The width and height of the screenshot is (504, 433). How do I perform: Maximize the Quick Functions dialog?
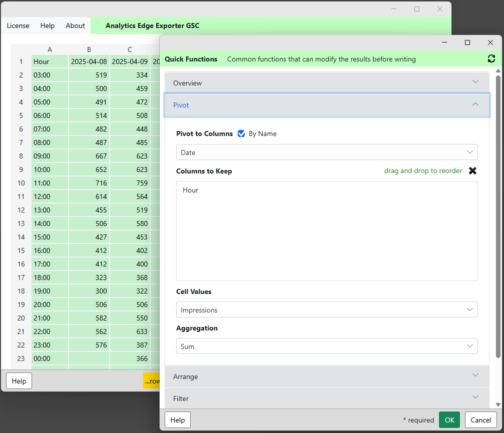tap(467, 42)
